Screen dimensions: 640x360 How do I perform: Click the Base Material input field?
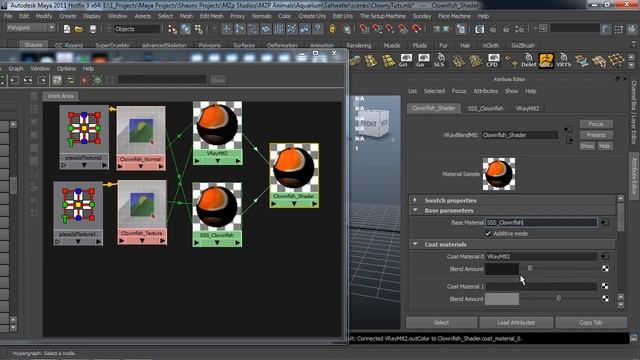[x=541, y=222]
